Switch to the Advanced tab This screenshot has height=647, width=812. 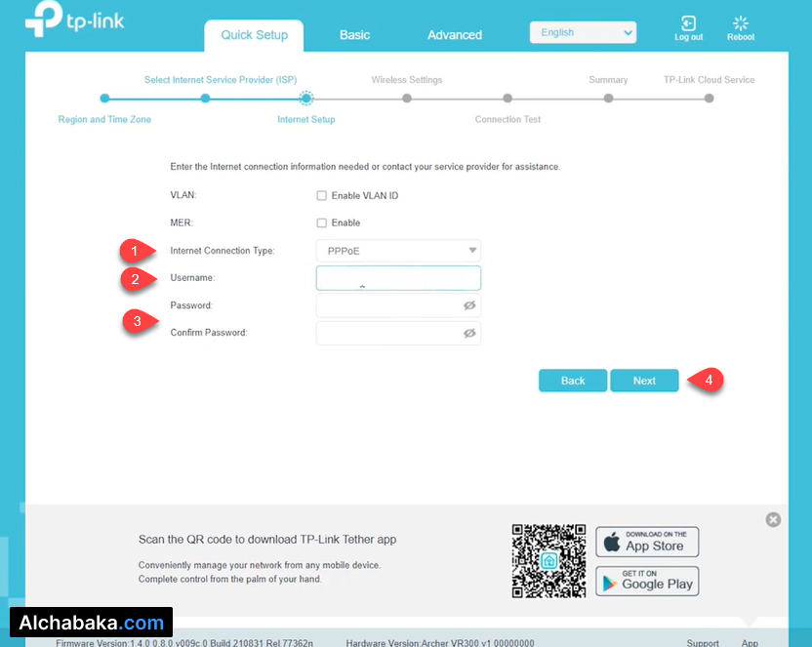[455, 35]
